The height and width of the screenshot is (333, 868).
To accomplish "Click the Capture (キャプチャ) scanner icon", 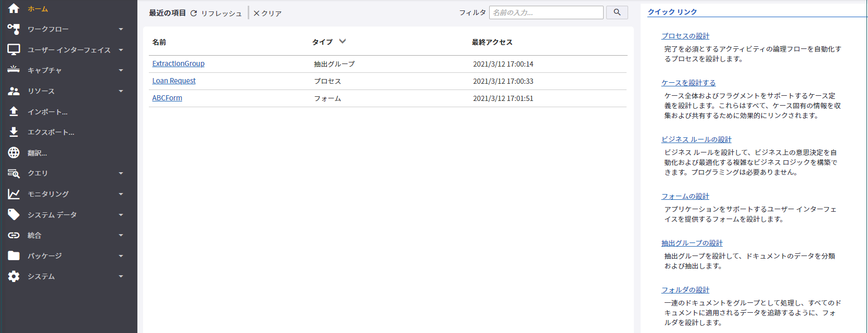I will tap(14, 70).
